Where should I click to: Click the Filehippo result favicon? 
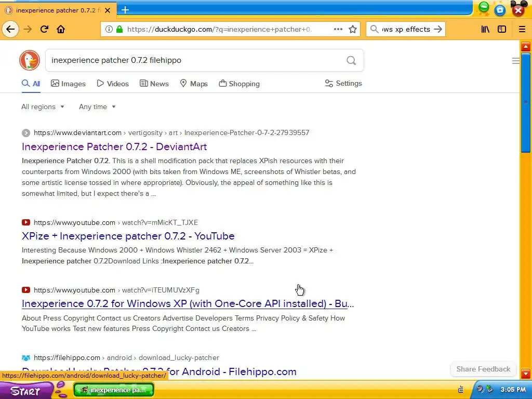pos(26,357)
